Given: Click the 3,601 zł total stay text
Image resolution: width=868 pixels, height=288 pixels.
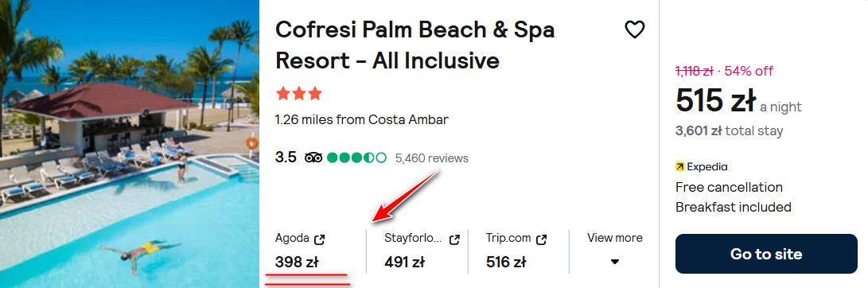Looking at the screenshot, I should pos(729,131).
